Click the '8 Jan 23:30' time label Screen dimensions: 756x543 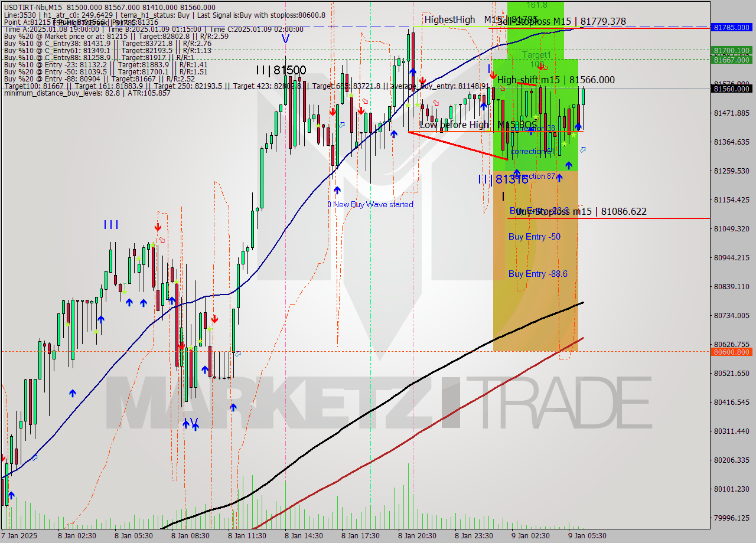click(474, 536)
